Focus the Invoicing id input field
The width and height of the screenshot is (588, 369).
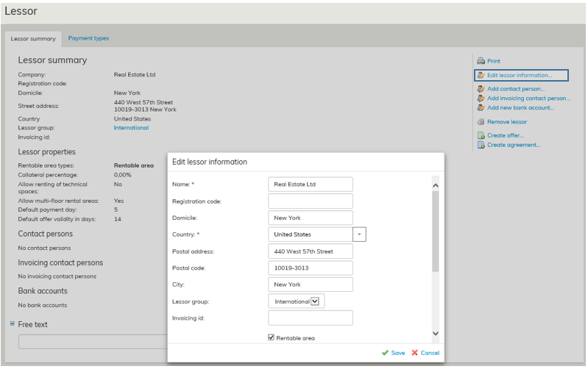(x=310, y=318)
